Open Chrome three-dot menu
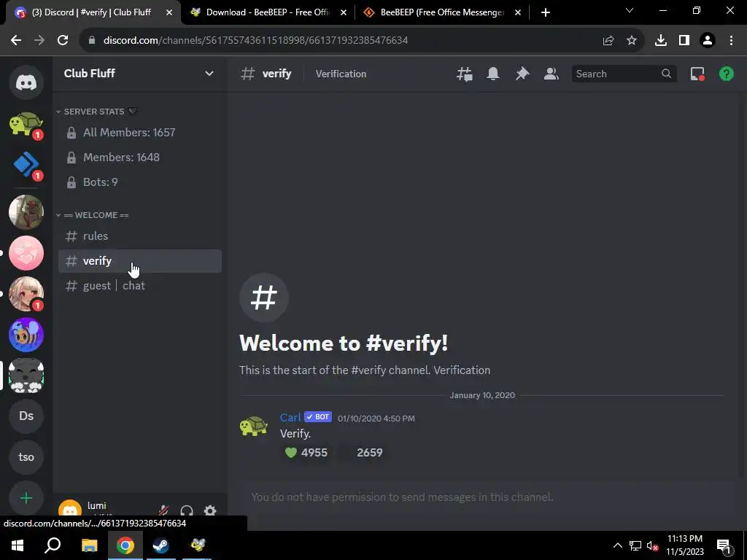747x560 pixels. coord(731,41)
